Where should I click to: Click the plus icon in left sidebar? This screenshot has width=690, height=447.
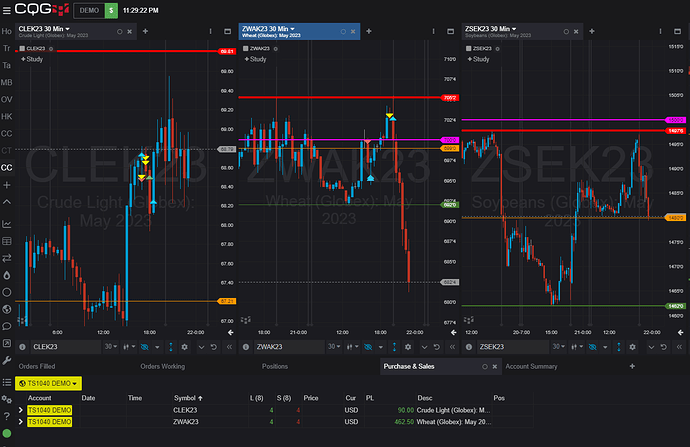click(x=7, y=185)
